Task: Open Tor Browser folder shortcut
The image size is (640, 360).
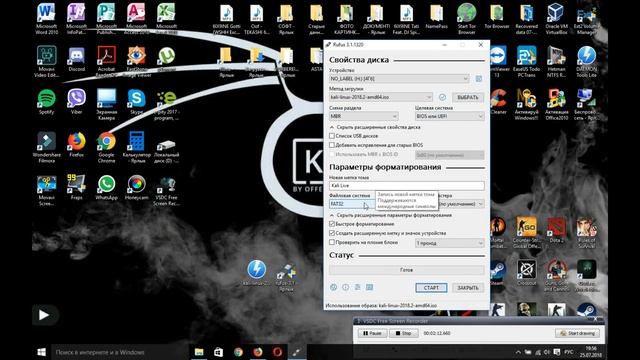Action: pos(497,16)
